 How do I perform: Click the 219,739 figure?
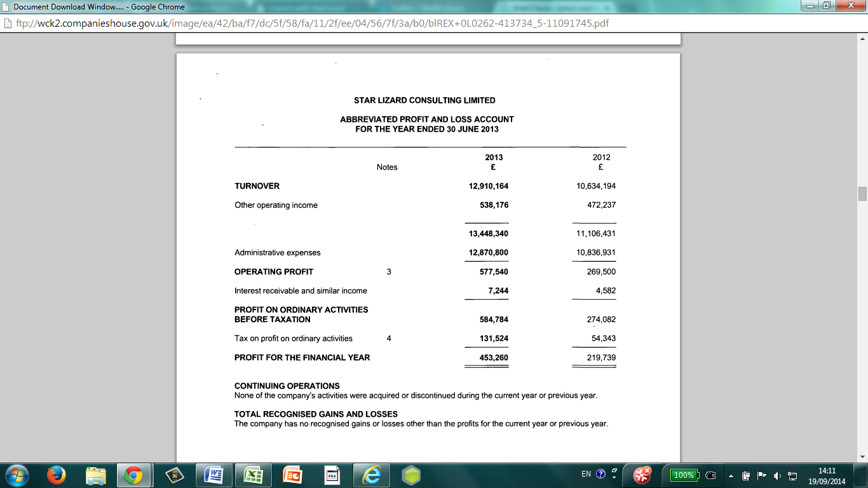[x=601, y=358]
